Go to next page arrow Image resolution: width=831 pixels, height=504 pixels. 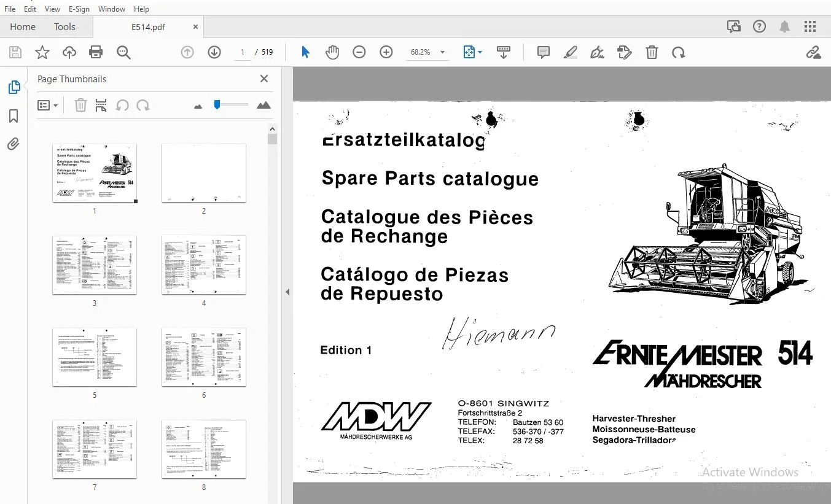[214, 53]
